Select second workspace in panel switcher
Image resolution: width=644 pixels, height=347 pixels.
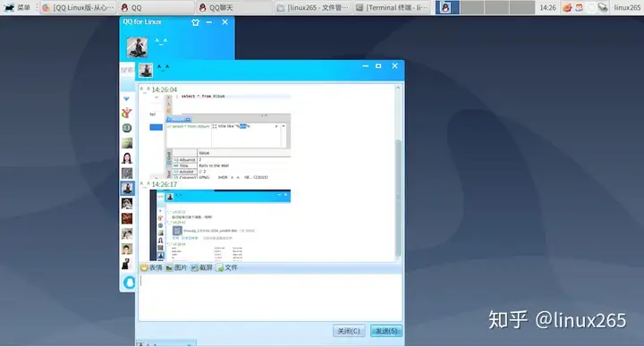tap(472, 7)
